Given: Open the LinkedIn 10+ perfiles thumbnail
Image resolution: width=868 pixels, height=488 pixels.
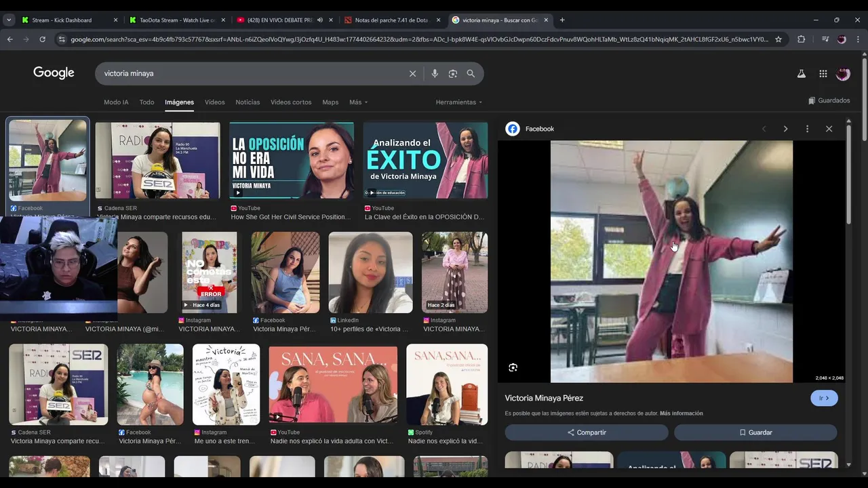Looking at the screenshot, I should pos(370,272).
